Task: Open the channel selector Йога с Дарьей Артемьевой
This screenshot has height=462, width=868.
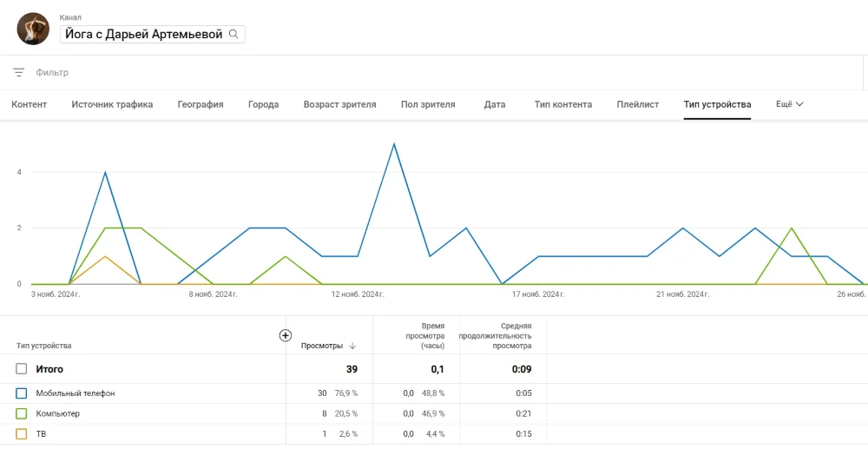Action: click(x=144, y=35)
